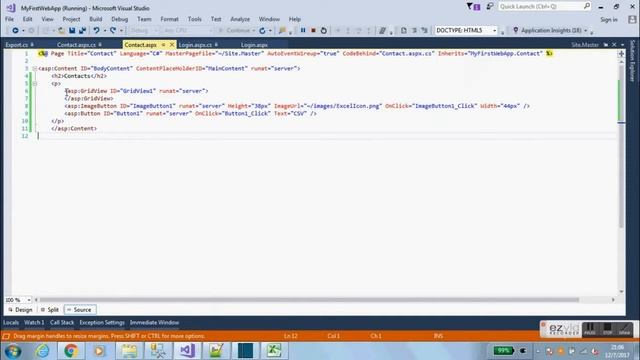Pin the Contact.aspx tab
640x360 pixels.
coord(163,44)
